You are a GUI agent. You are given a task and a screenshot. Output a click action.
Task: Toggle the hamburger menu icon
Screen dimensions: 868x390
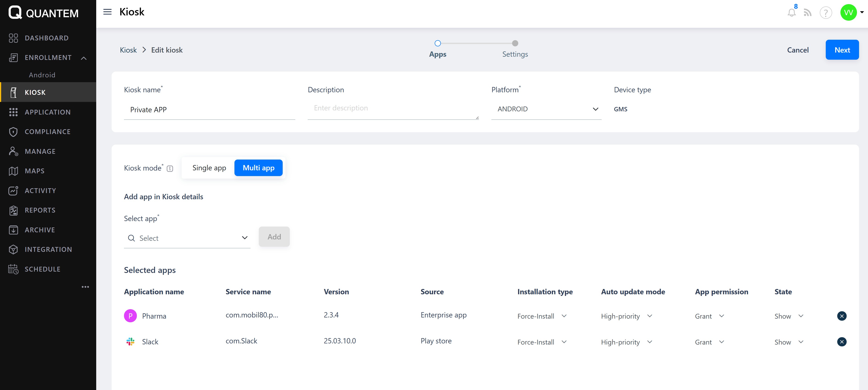point(107,12)
